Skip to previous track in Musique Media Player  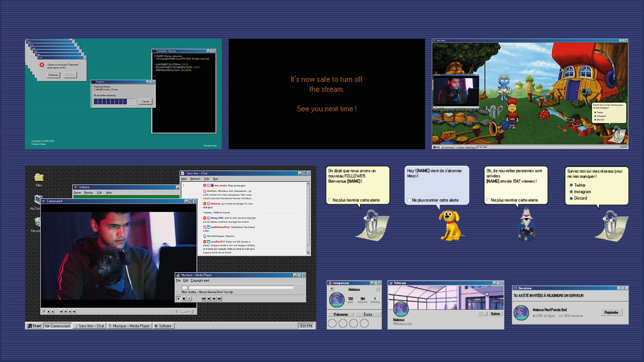coord(204,298)
